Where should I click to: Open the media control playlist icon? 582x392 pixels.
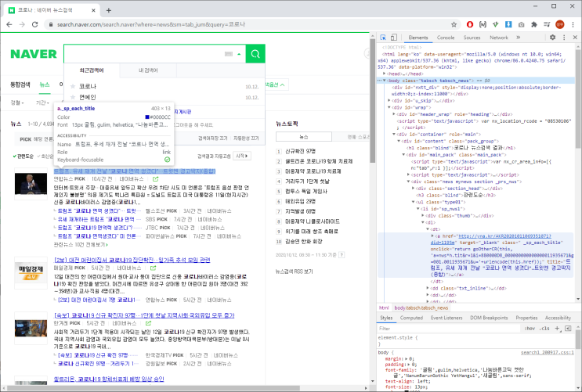pyautogui.click(x=547, y=24)
